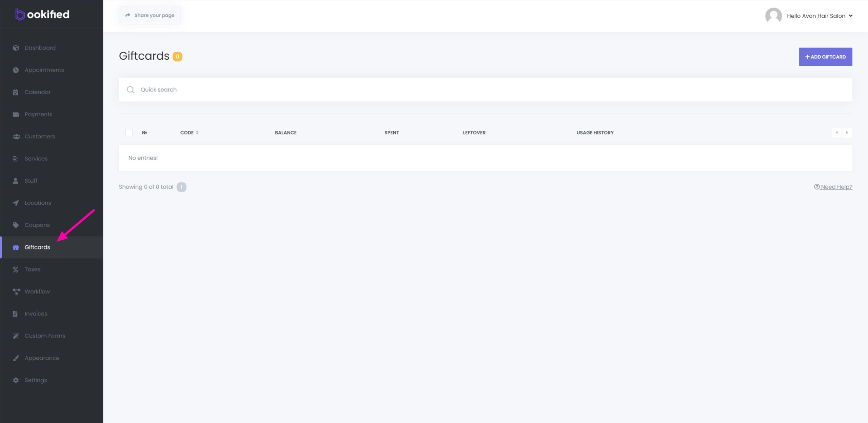Open the Workflow page
The height and width of the screenshot is (423, 868).
(x=52, y=291)
